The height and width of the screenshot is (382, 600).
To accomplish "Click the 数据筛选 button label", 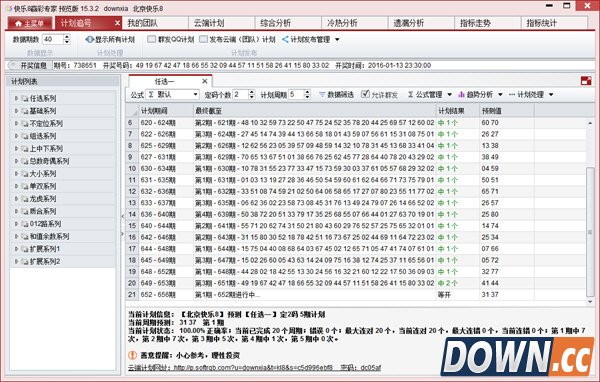I will tap(341, 95).
